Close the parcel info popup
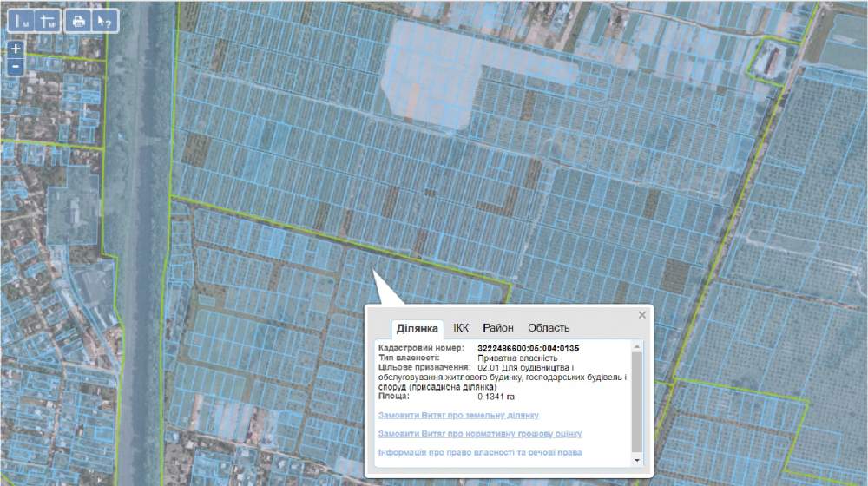Viewport: 868px width, 486px height. [642, 315]
